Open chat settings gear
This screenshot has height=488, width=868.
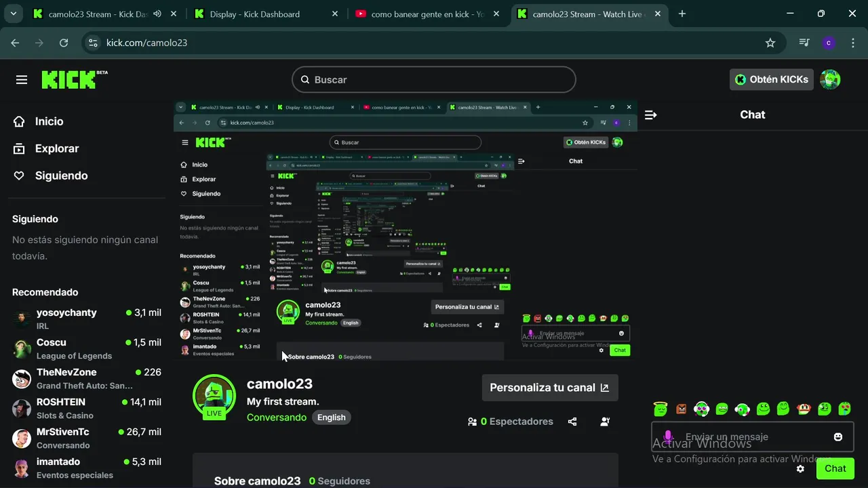click(800, 468)
